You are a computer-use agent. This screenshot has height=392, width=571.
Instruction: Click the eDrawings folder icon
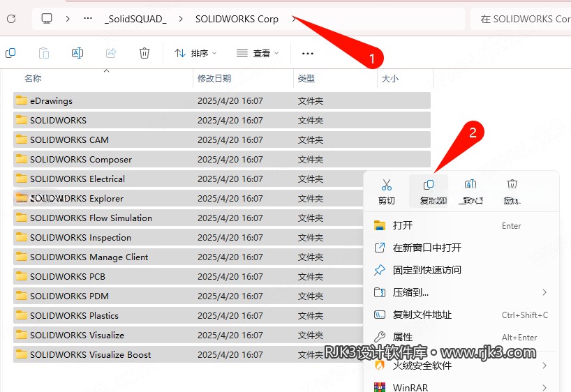coord(22,100)
